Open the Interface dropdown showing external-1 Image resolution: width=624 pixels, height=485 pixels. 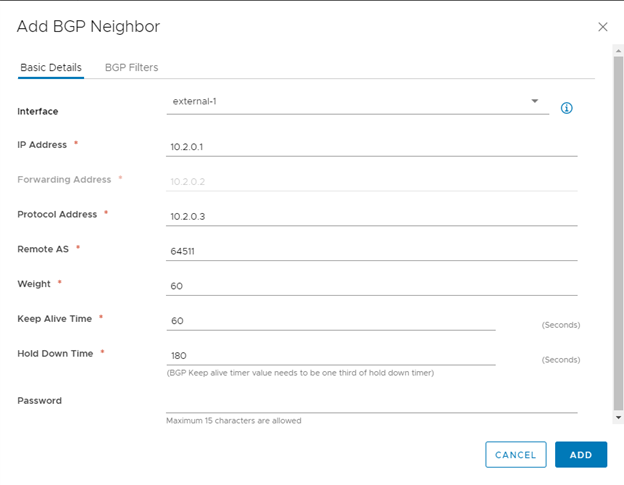pyautogui.click(x=357, y=102)
